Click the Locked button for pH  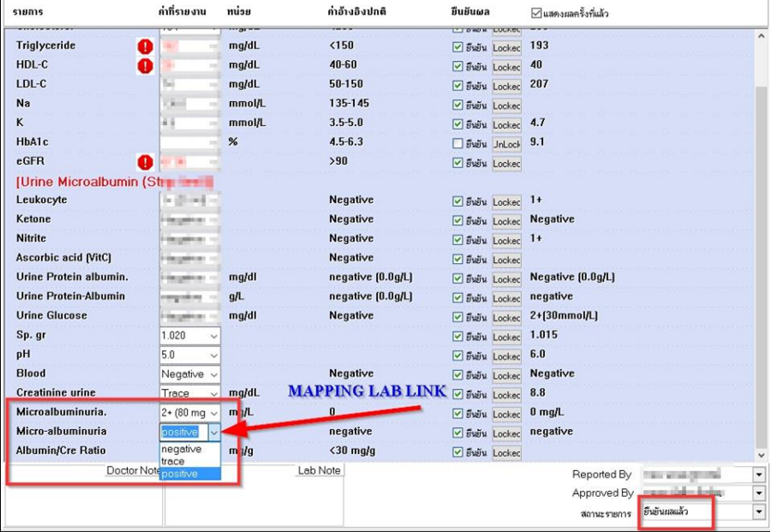click(x=507, y=356)
